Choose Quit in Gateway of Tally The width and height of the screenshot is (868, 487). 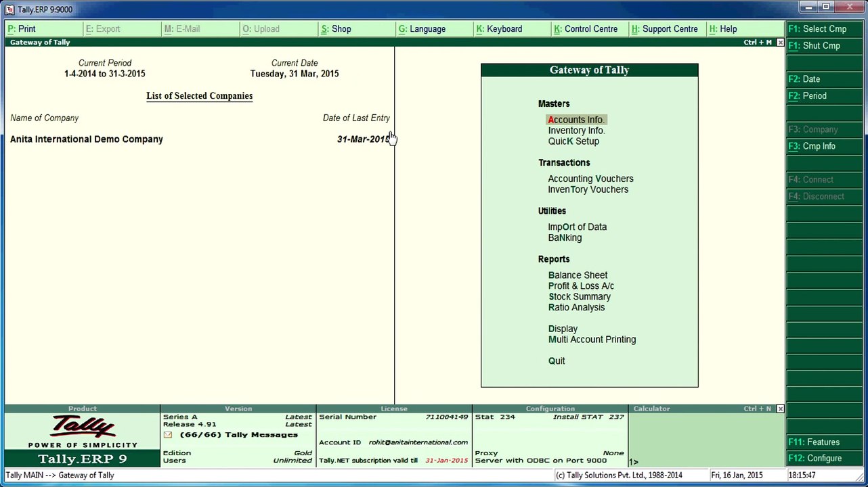(x=557, y=361)
